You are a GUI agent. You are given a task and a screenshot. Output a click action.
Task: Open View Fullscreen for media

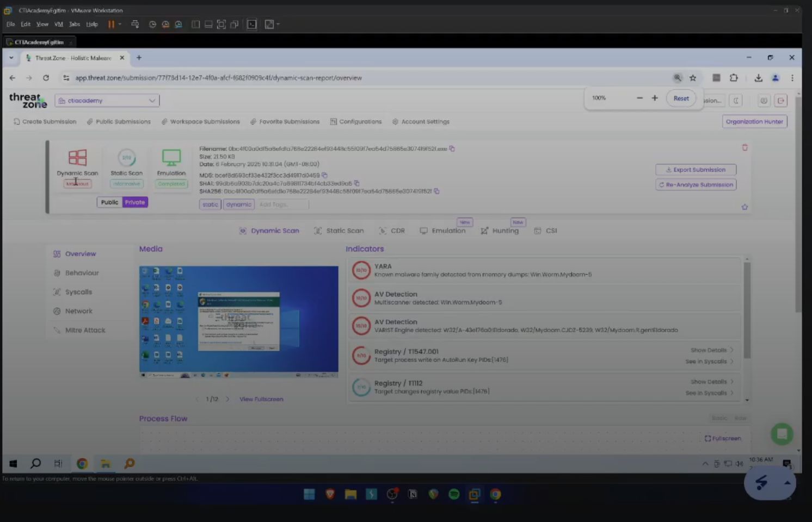[x=261, y=399]
